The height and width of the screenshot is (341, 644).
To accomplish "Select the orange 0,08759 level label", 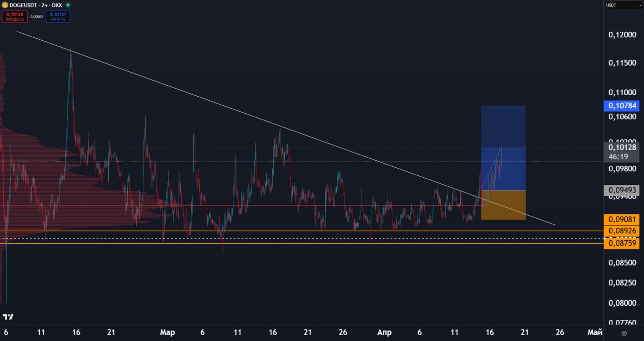I will coord(622,243).
